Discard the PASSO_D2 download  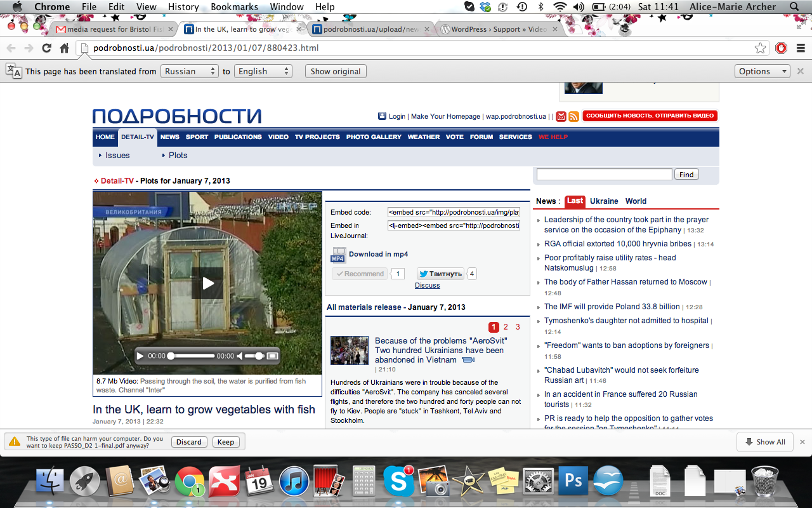pos(188,442)
